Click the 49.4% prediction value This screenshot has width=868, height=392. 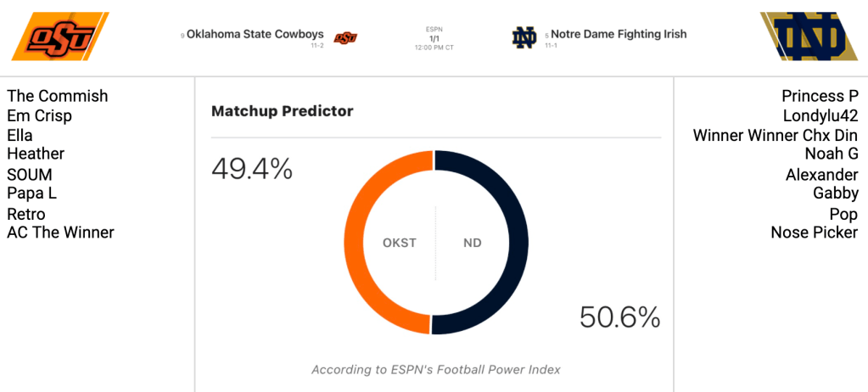click(252, 170)
